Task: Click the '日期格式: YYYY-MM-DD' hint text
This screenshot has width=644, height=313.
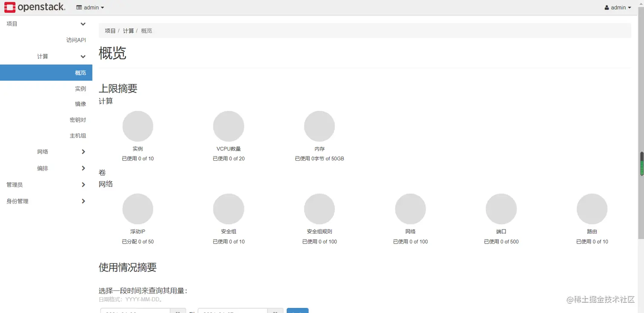Action: [x=131, y=299]
